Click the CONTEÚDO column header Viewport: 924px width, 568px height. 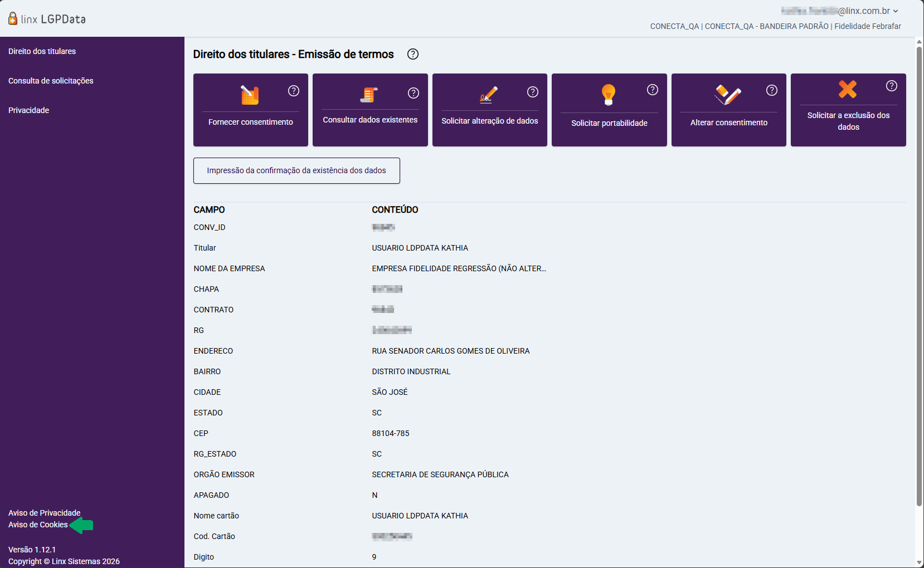point(395,210)
